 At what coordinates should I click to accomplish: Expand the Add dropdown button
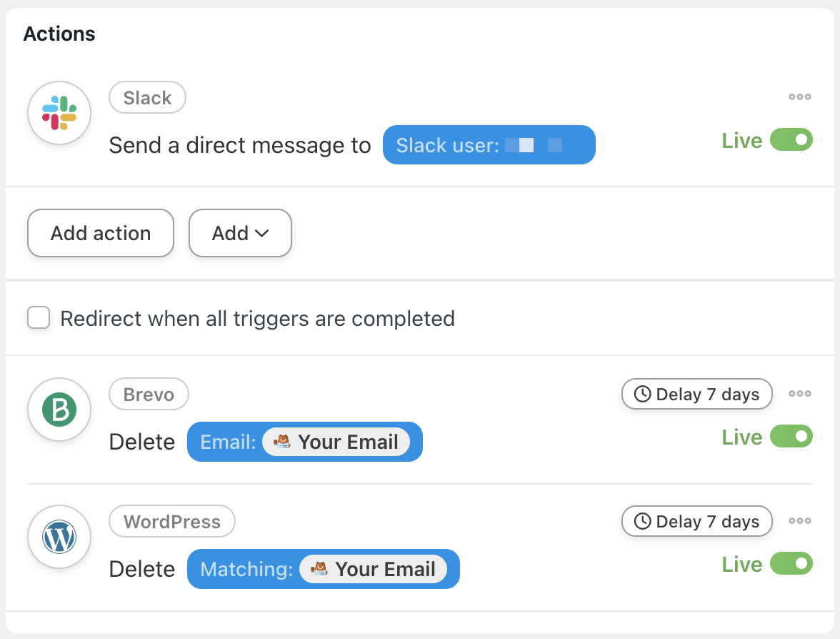pos(240,233)
